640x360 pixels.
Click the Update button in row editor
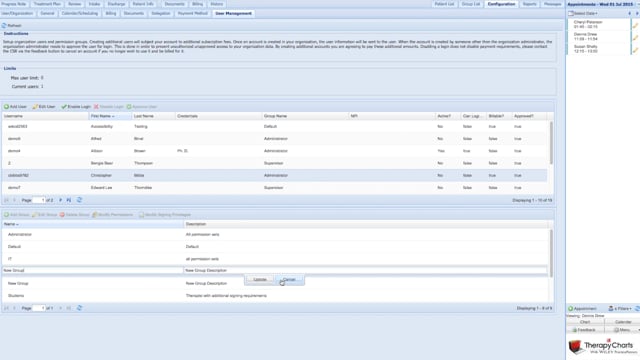coord(260,280)
